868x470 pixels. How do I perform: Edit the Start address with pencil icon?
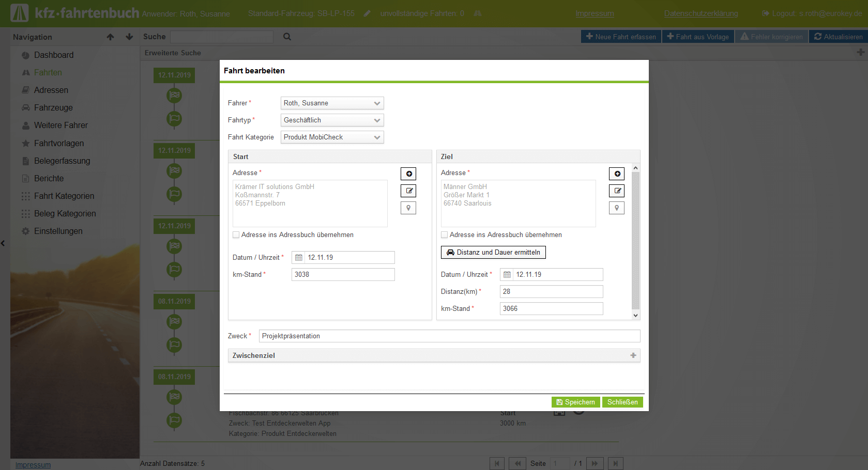[x=408, y=191]
